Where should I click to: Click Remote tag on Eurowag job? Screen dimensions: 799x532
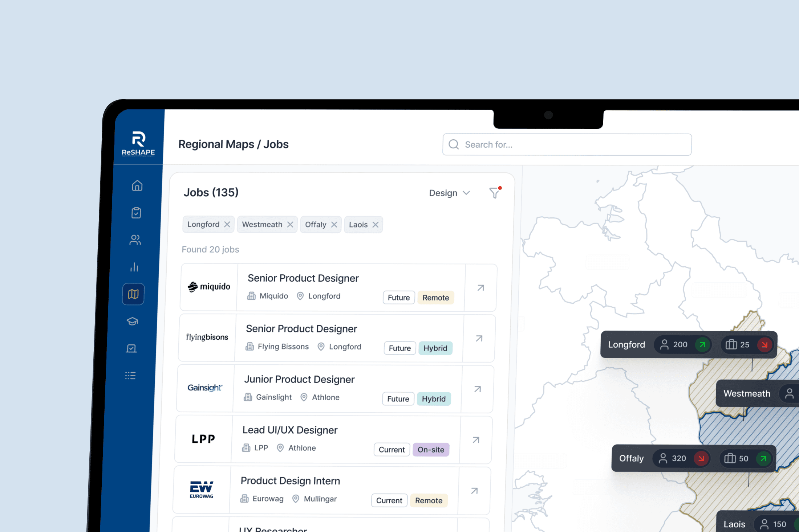click(429, 500)
